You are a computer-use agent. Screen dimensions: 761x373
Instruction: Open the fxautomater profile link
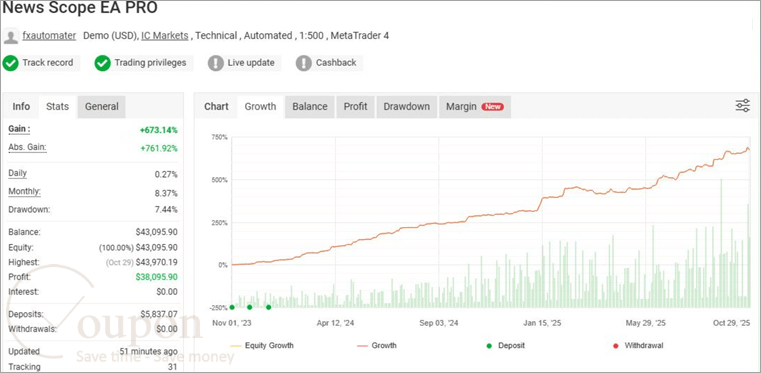pos(49,35)
